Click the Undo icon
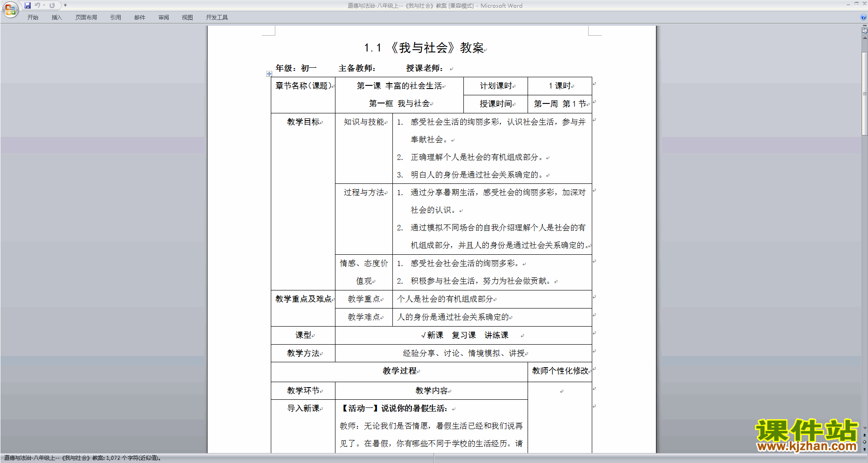Viewport: 868px width, 463px height. click(38, 5)
